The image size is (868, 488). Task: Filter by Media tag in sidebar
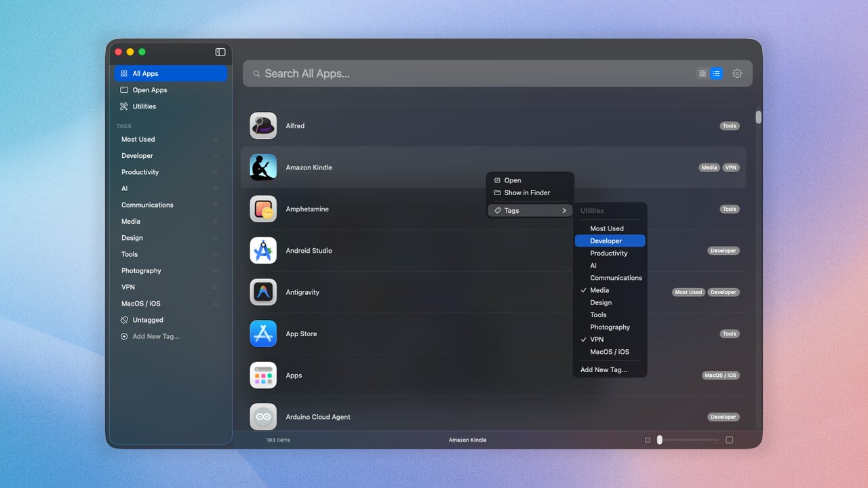171,222
